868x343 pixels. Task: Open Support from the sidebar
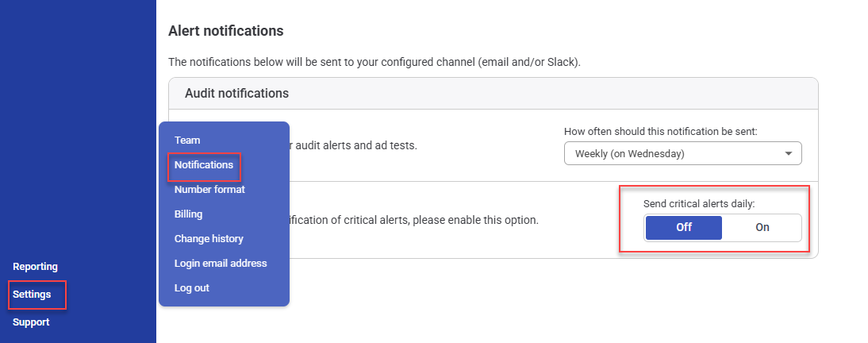point(31,322)
